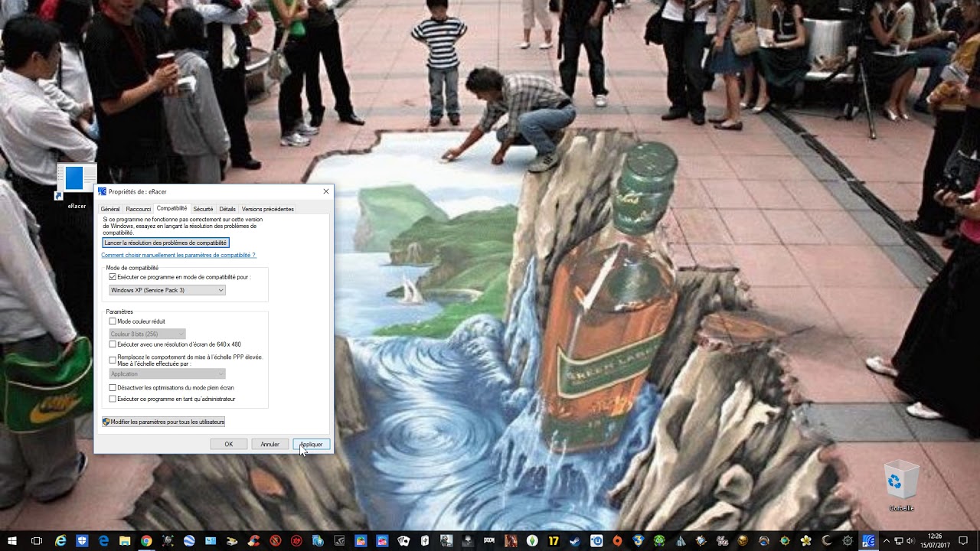980x551 pixels.
Task: Open Uplay from the taskbar
Action: point(596,541)
